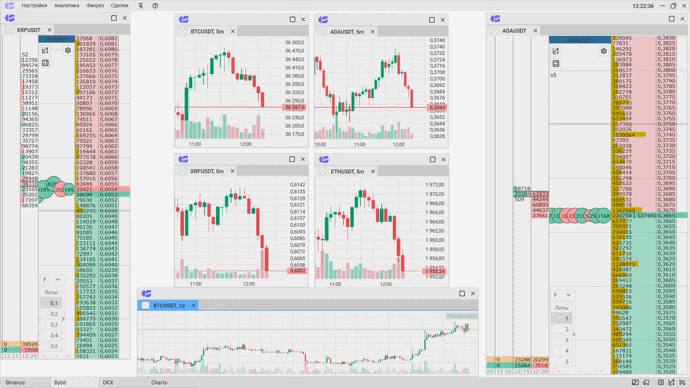This screenshot has height=388, width=690.
Task: Maximize the ADAUSDT order book window
Action: tap(672, 18)
